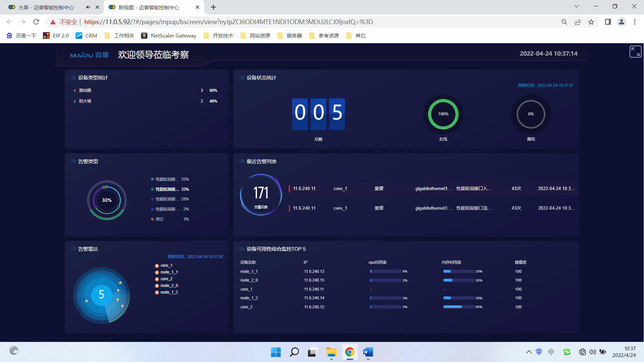The height and width of the screenshot is (362, 644).
Task: Click the 其它 alarm type legend entry
Action: pos(170,219)
